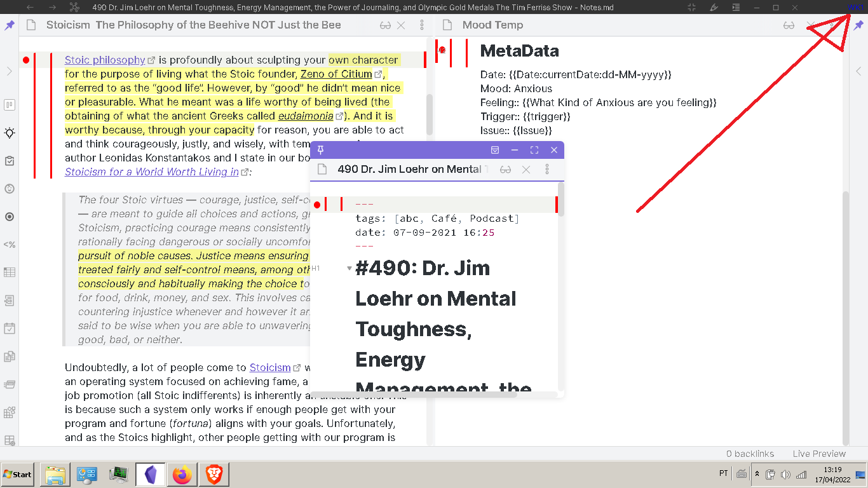Click the clipboard-check icon in the left ribbon

9,161
